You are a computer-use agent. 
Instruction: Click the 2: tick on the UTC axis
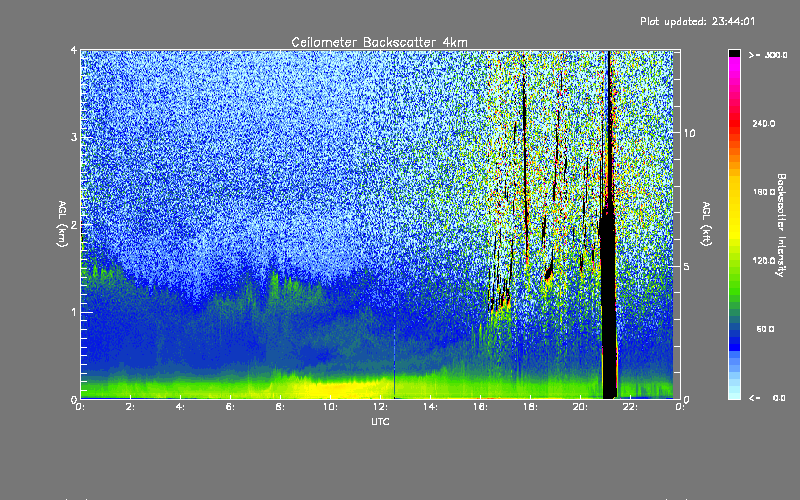pyautogui.click(x=131, y=407)
